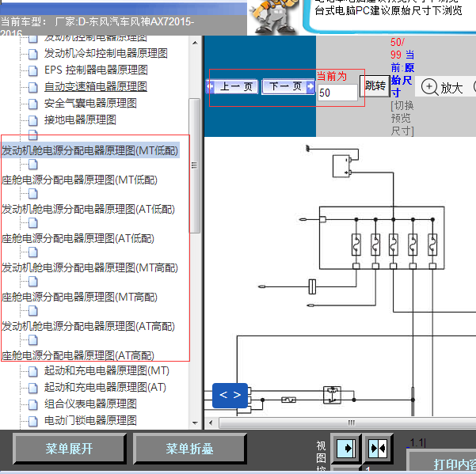Click the mechanic mascot image
The height and width of the screenshot is (474, 476).
pyautogui.click(x=273, y=17)
